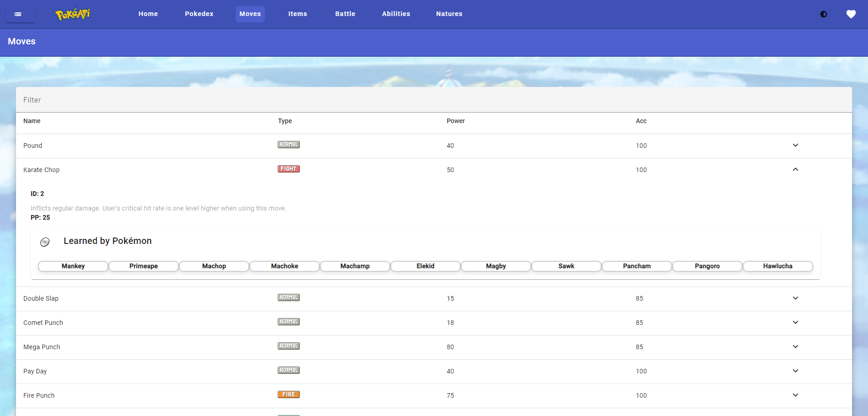This screenshot has height=416, width=868.
Task: Expand the Comet Punch row
Action: [795, 322]
